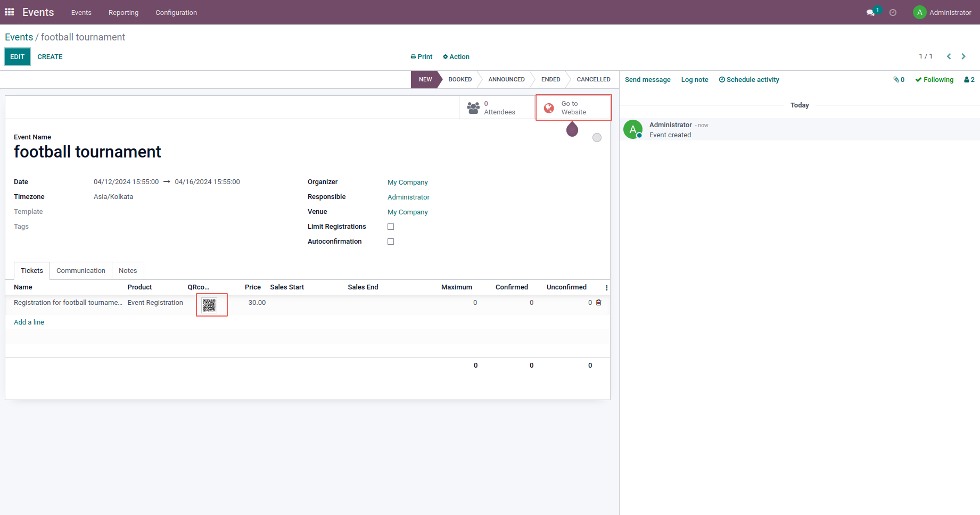Click the Go to Website globe button
The image size is (980, 515).
573,107
